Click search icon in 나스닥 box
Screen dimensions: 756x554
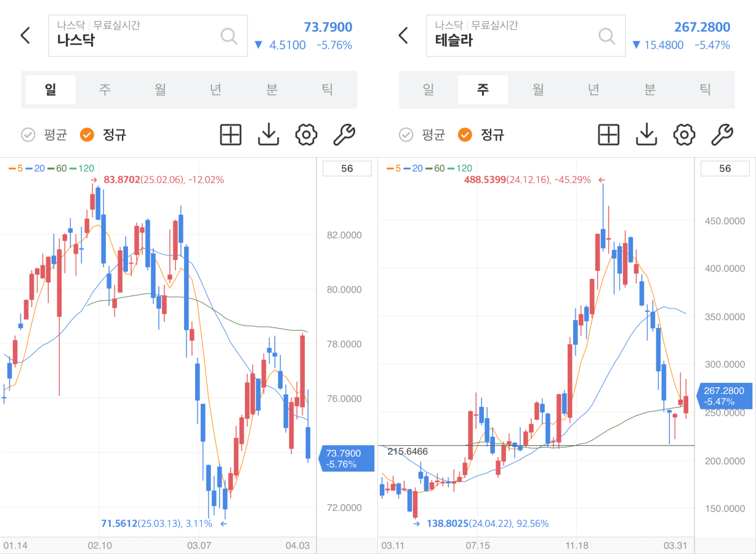click(228, 36)
